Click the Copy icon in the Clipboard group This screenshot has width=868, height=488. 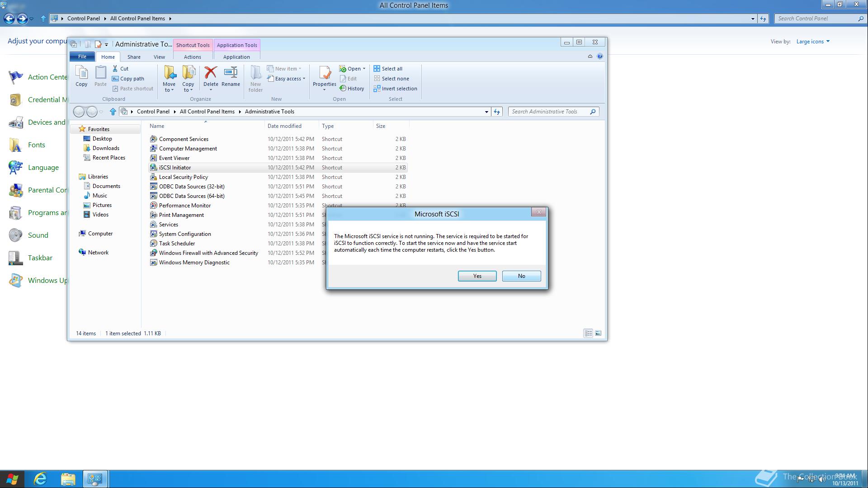click(81, 76)
